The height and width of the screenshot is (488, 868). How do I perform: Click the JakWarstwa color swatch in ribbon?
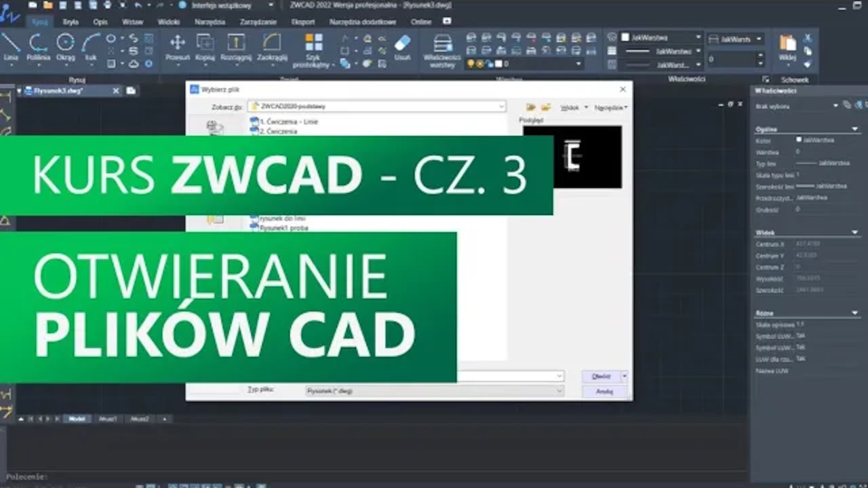tap(626, 37)
